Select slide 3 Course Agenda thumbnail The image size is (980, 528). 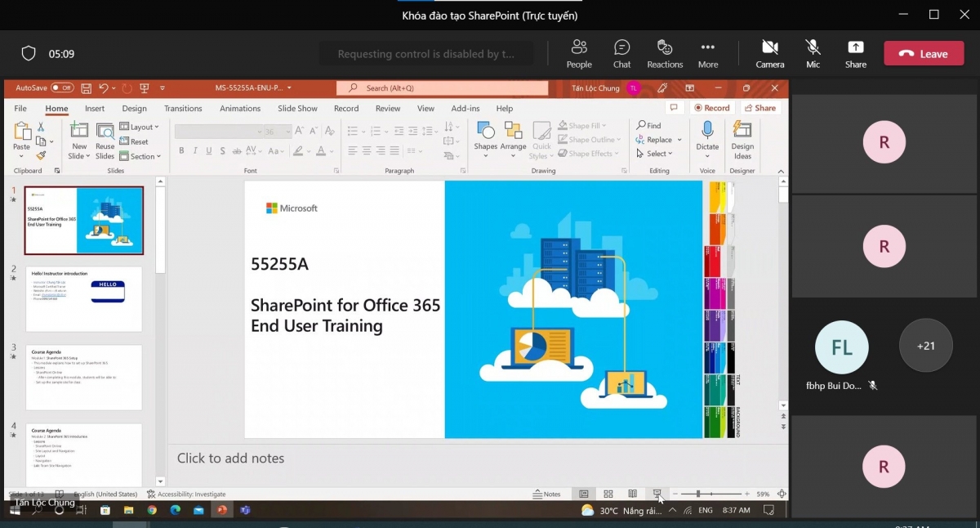[x=83, y=377]
